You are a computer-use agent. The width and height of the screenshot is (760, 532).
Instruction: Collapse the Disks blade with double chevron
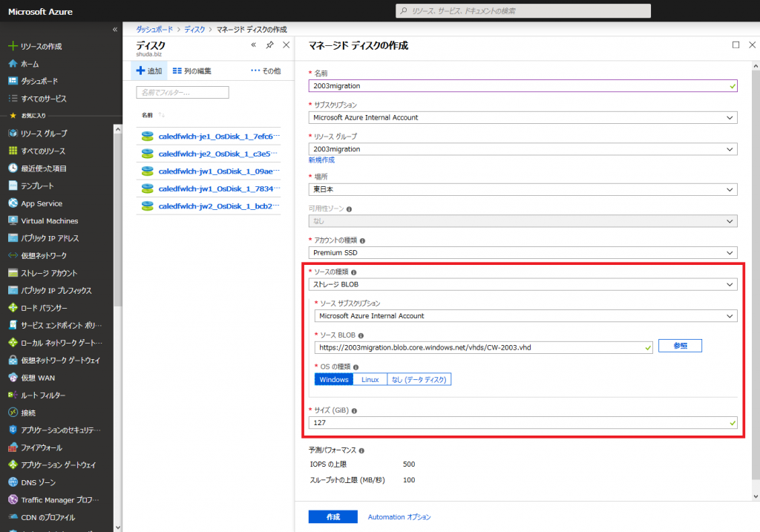pos(254,45)
